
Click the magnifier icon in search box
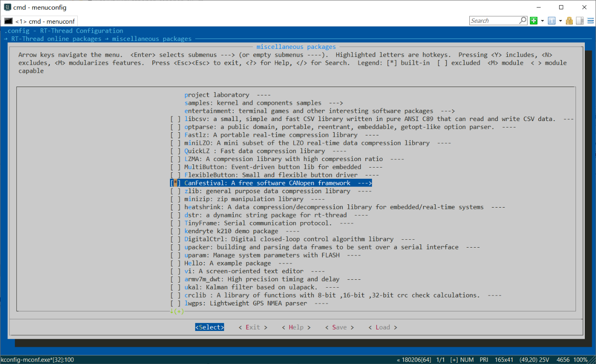click(x=522, y=20)
